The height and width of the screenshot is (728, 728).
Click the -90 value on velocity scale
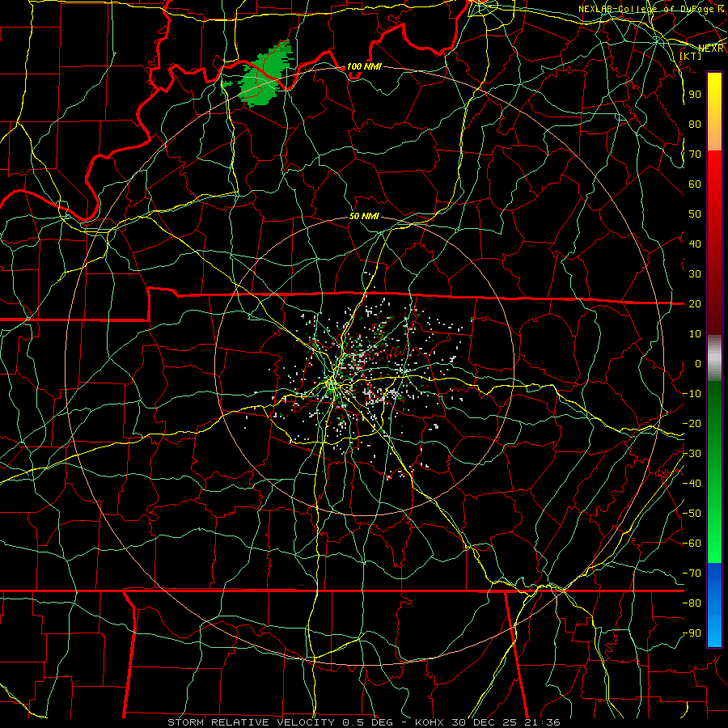click(692, 633)
